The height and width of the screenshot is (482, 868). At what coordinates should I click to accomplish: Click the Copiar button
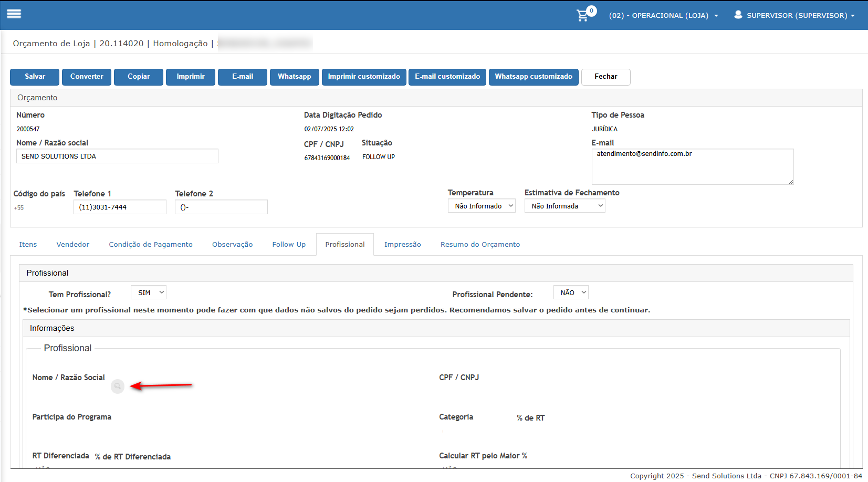[x=139, y=77]
